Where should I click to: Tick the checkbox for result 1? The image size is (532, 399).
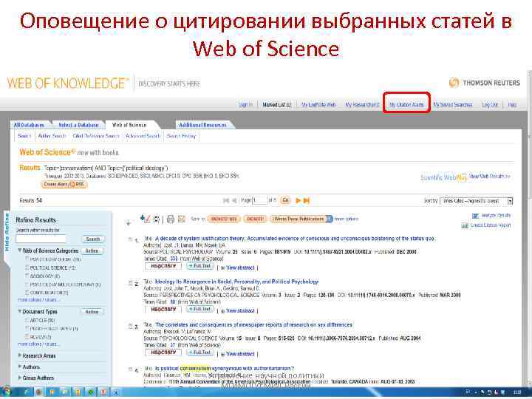(130, 239)
